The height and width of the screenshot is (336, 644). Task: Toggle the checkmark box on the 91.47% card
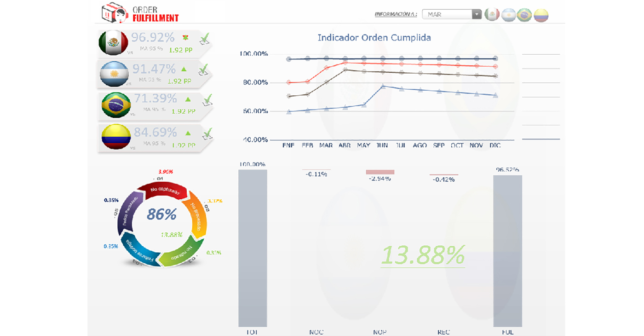(203, 70)
